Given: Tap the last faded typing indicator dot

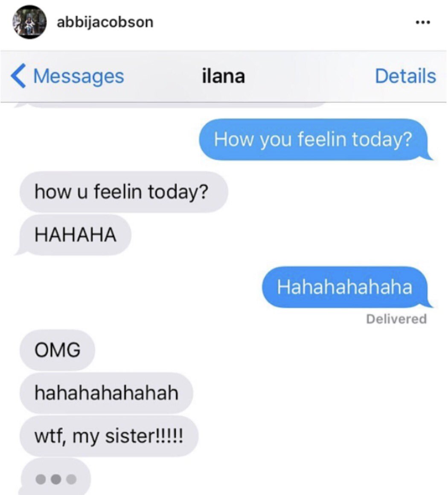Looking at the screenshot, I should [x=71, y=479].
